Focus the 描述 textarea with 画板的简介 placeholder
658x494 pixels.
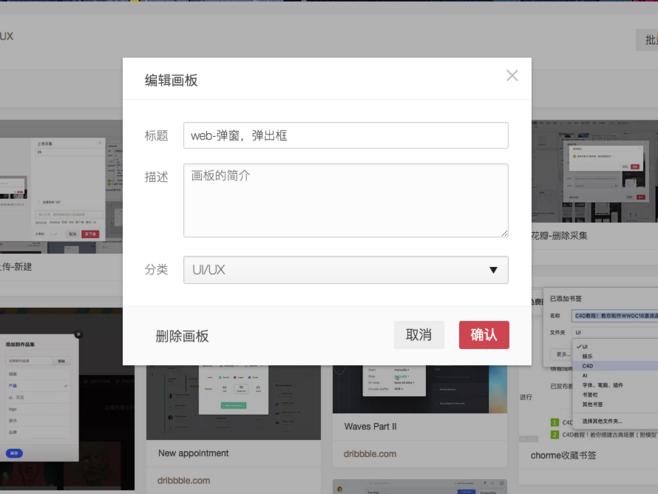pyautogui.click(x=346, y=201)
